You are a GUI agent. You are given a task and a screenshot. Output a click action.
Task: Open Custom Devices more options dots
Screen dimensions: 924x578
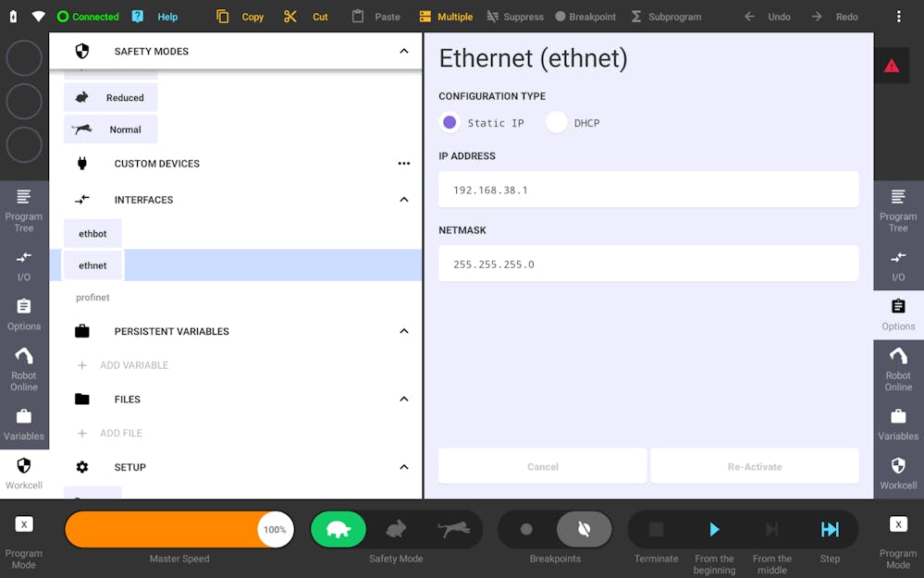403,163
